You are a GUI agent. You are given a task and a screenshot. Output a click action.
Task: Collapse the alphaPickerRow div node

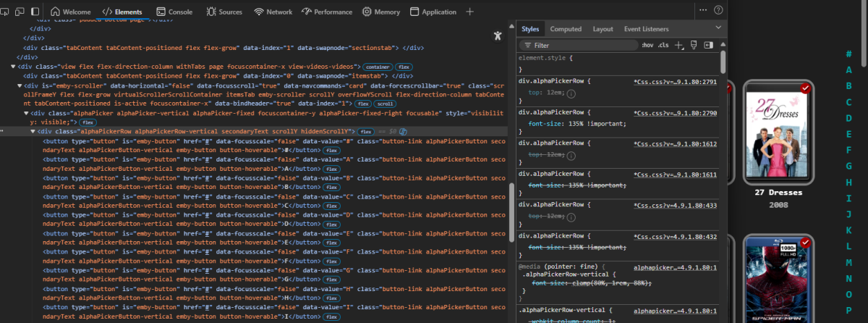(x=33, y=131)
